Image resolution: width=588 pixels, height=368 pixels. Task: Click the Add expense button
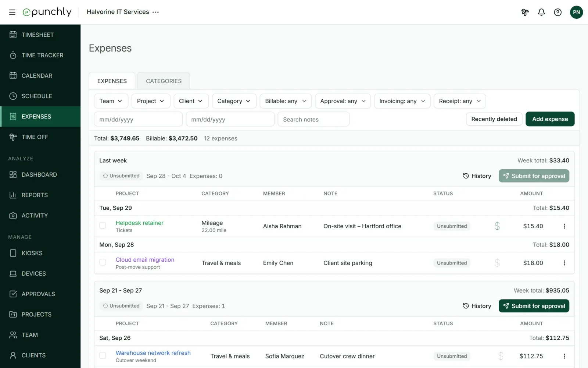(550, 119)
